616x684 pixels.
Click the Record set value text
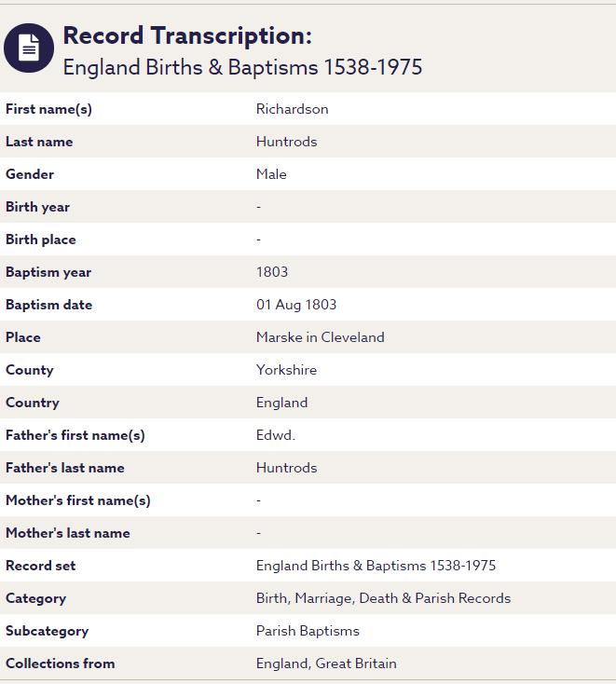click(x=376, y=566)
